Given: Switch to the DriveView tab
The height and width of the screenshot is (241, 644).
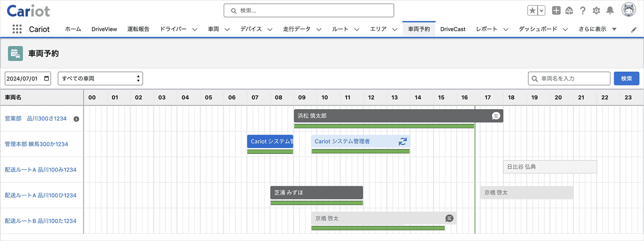Looking at the screenshot, I should pos(104,29).
